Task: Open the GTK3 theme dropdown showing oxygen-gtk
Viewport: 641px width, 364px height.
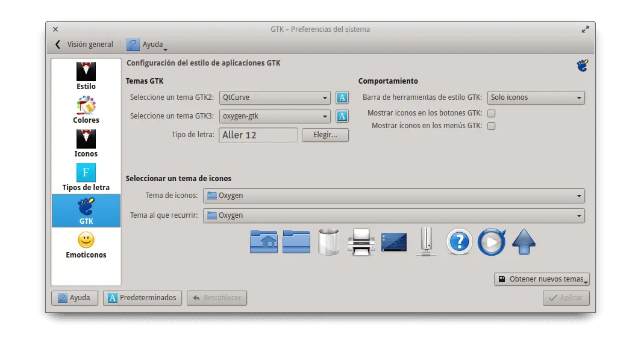Action: click(x=275, y=116)
